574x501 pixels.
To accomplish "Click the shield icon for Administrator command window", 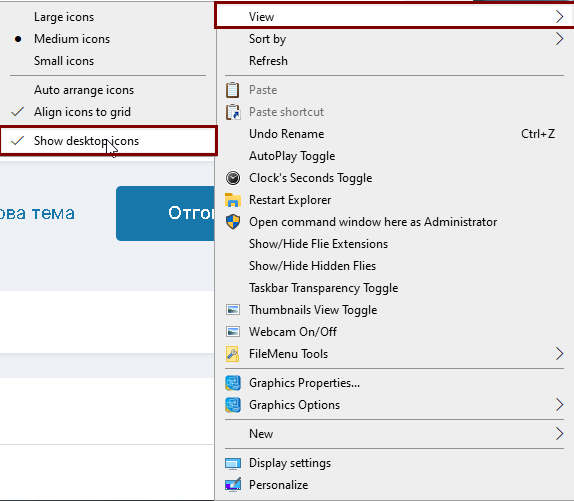I will pyautogui.click(x=233, y=222).
